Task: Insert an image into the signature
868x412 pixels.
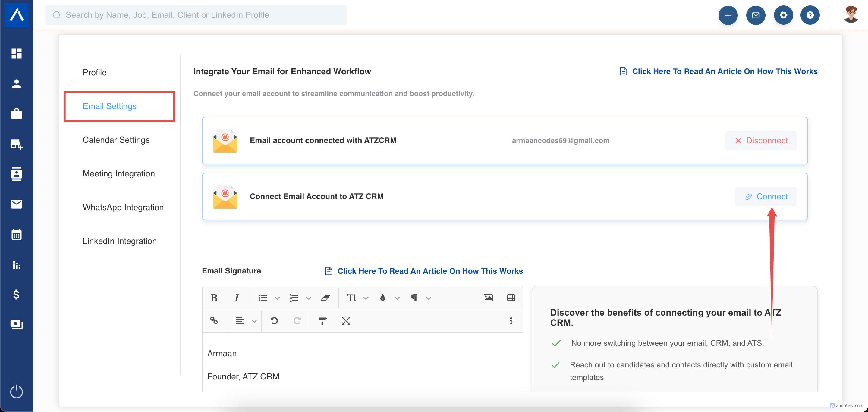Action: click(x=488, y=298)
